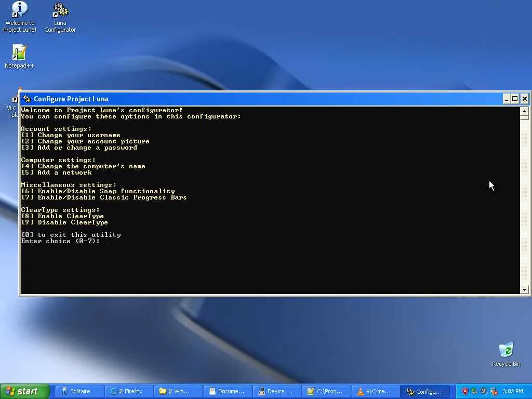Open the Welcome to Project Luna desktop shortcut

20,17
